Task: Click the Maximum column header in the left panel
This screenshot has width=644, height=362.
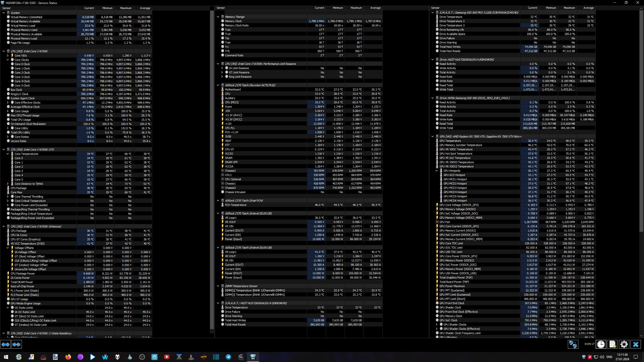Action: pos(126,8)
